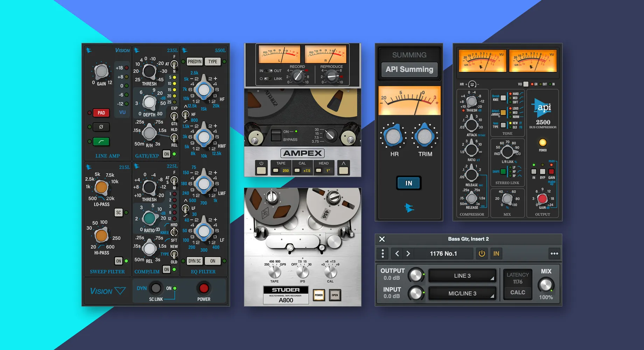Click the INPUT gain knob in insert window
The height and width of the screenshot is (350, 644).
coord(416,293)
